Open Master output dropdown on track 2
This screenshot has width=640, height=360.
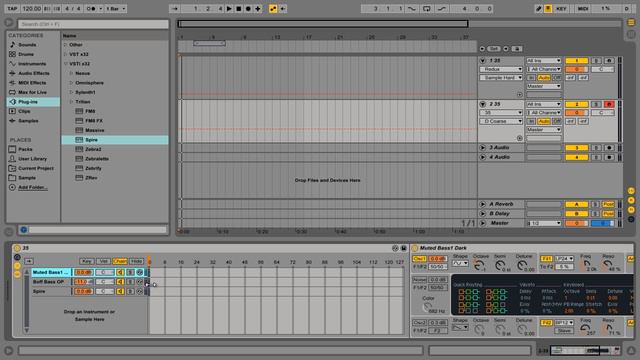(x=543, y=130)
